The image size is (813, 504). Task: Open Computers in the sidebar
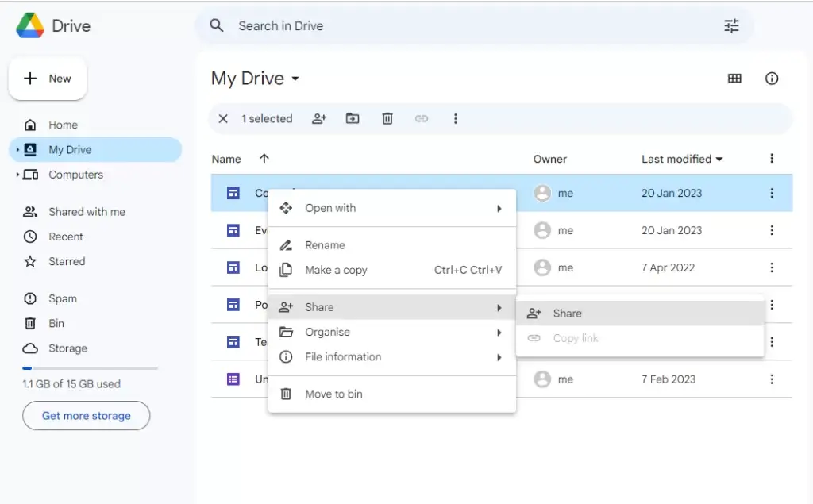[95, 175]
